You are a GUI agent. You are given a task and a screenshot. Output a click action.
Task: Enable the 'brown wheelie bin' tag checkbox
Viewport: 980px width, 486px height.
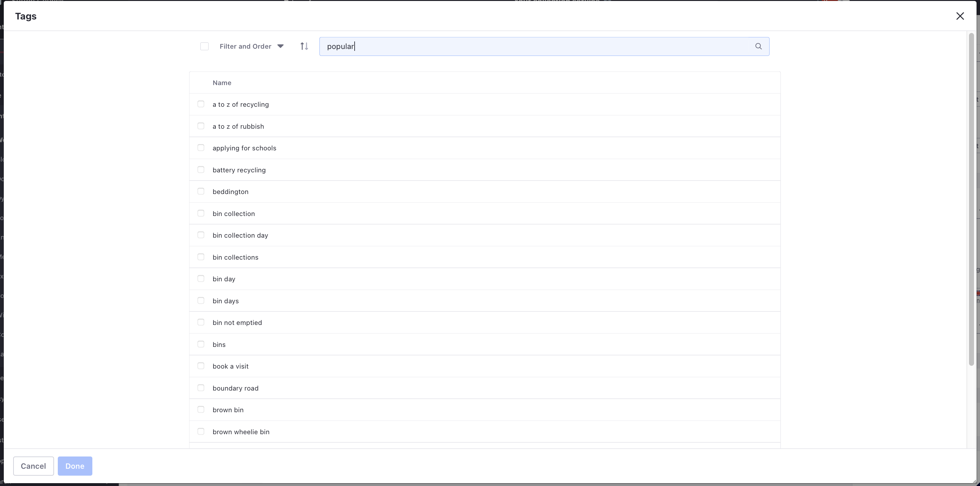coord(201,431)
